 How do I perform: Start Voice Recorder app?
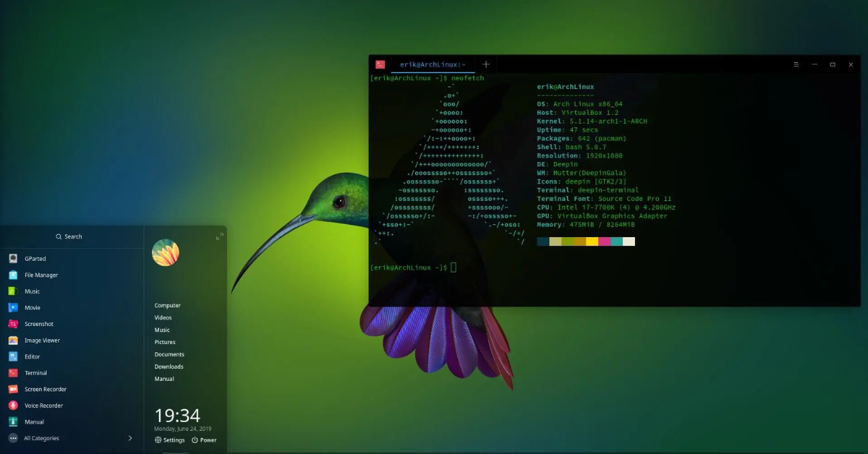point(13,406)
